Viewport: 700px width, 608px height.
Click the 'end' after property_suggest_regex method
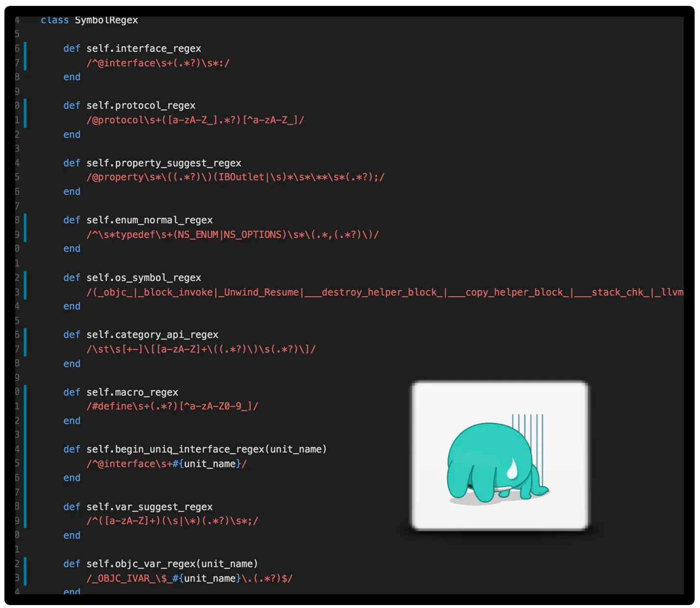pos(72,192)
